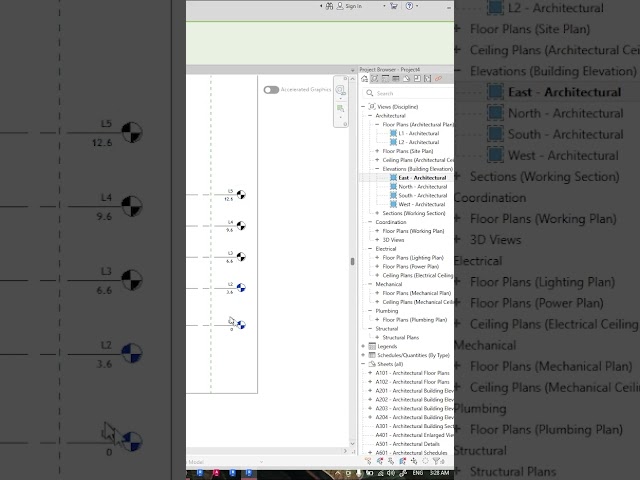Select sheet A501 - Architectural Details
This screenshot has width=640, height=480.
click(407, 444)
